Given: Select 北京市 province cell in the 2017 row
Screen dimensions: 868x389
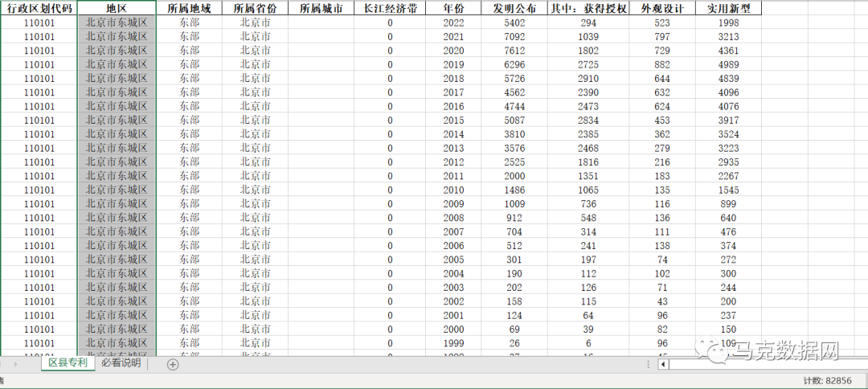Looking at the screenshot, I should [x=256, y=92].
